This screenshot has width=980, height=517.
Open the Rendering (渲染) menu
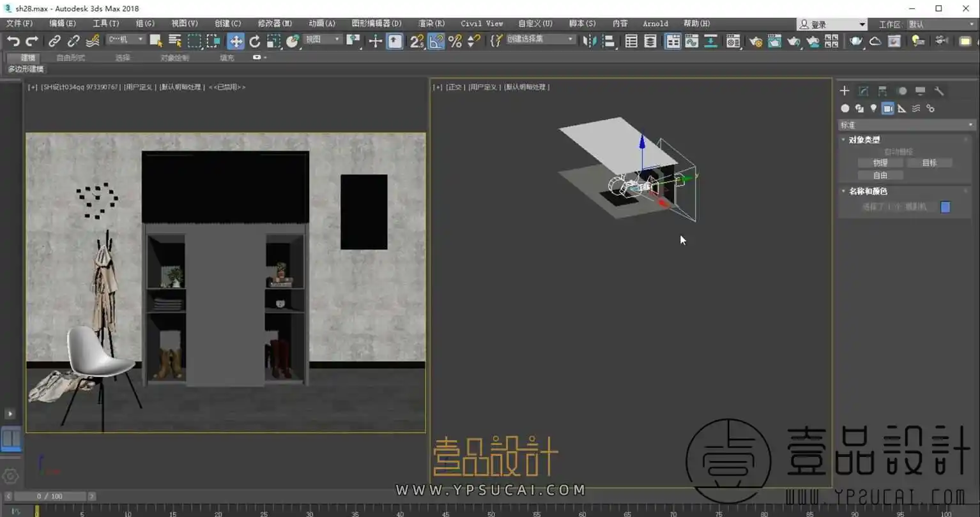[431, 23]
